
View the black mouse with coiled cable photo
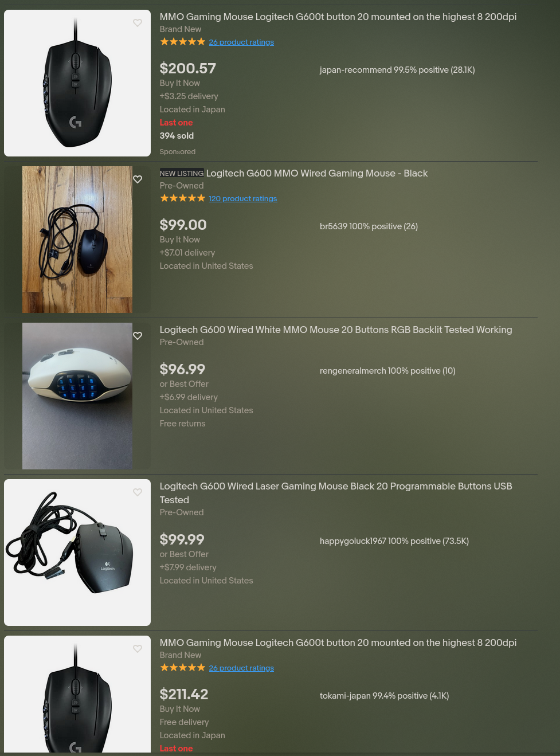click(77, 553)
